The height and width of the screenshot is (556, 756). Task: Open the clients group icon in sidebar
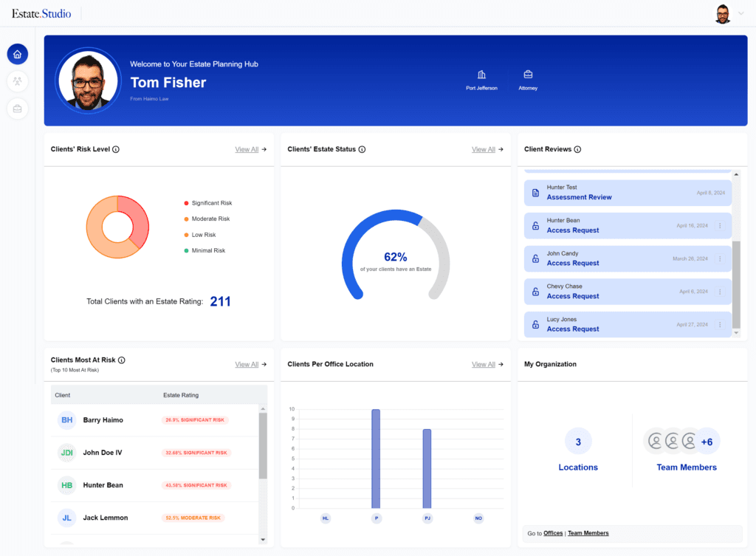pos(18,81)
